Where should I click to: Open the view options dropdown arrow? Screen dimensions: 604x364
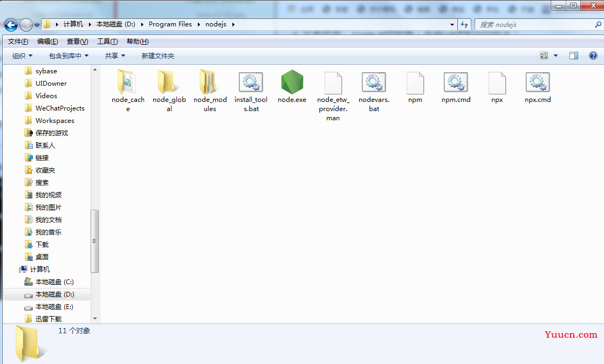(x=555, y=56)
